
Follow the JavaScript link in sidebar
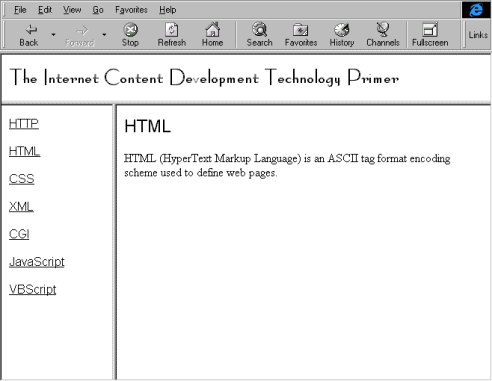pyautogui.click(x=37, y=262)
